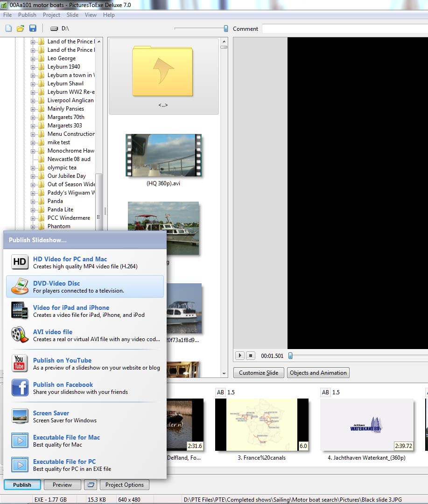Click the Facebook publish icon
The width and height of the screenshot is (428, 504).
(x=20, y=388)
